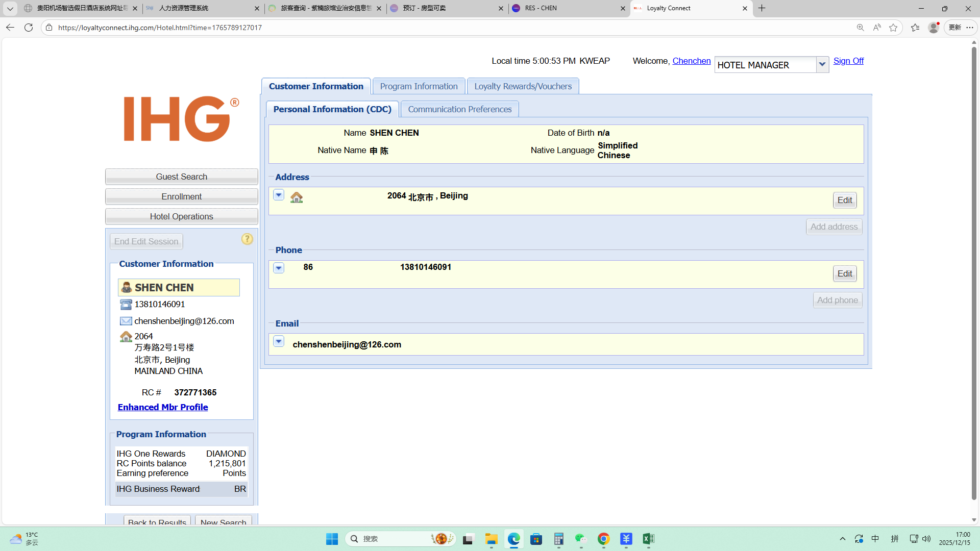Switch to Program Information tab

tap(419, 86)
